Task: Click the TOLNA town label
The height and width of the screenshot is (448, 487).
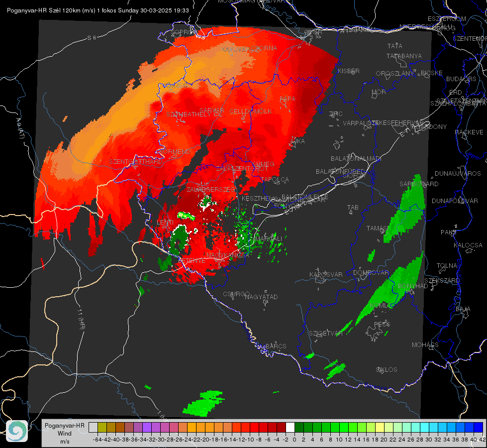Action: coord(447,266)
